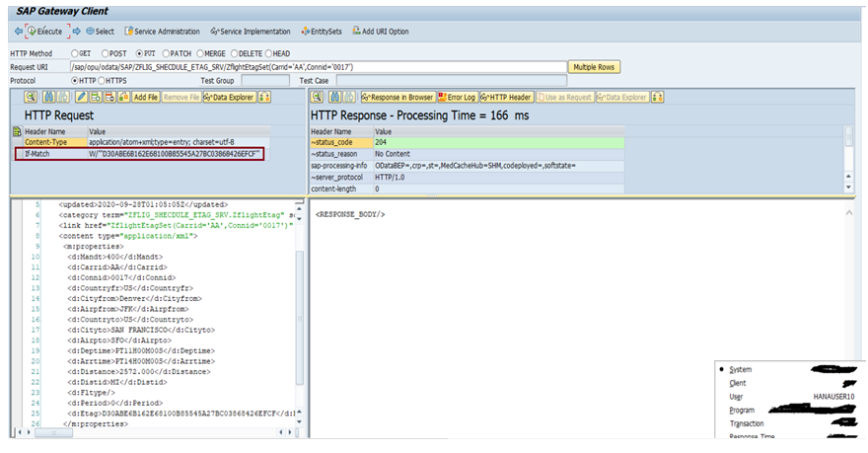
Task: Click the User HANAUSER10 status entry
Action: [792, 397]
